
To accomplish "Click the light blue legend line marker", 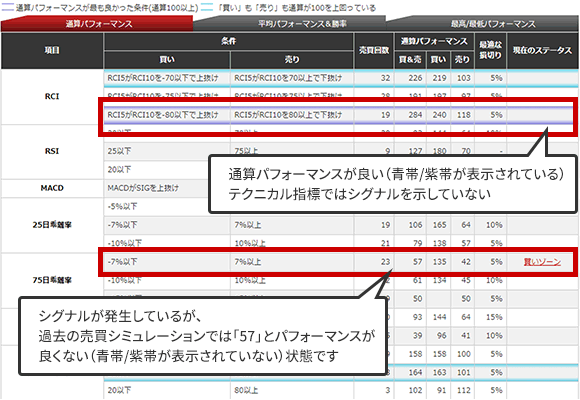I will (x=207, y=8).
